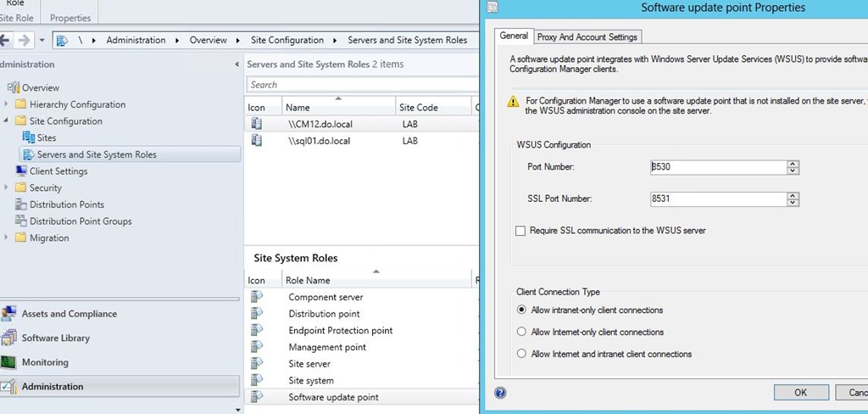Switch to the General tab

point(514,36)
